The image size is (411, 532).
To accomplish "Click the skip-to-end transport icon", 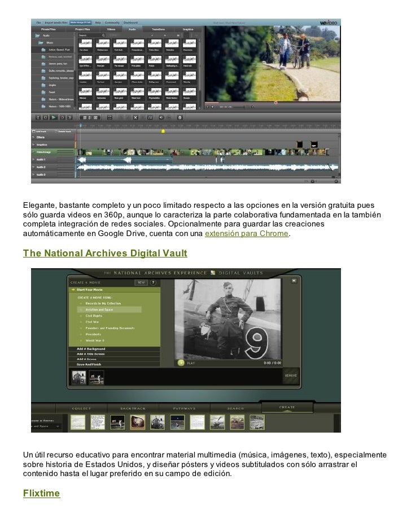I will click(x=70, y=117).
